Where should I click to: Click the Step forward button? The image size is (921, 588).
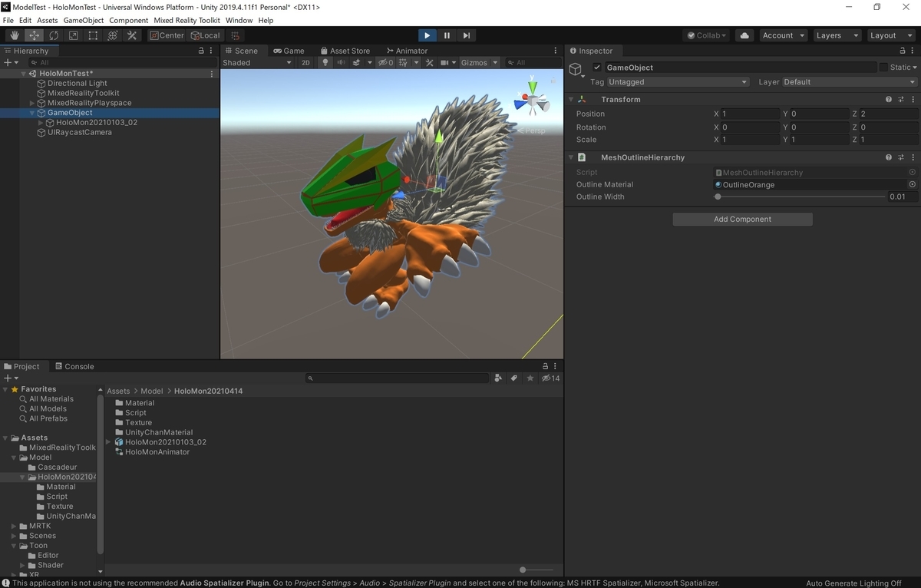point(466,35)
